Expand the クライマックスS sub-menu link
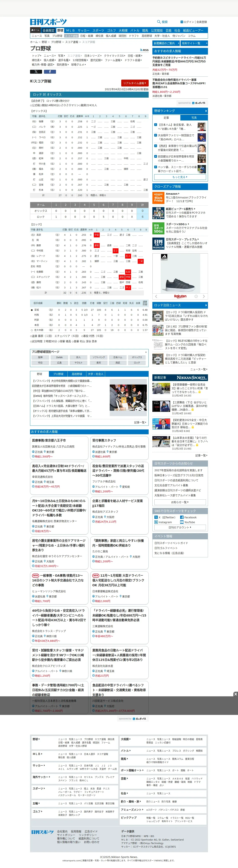This screenshot has height=868, width=238. [x=114, y=56]
